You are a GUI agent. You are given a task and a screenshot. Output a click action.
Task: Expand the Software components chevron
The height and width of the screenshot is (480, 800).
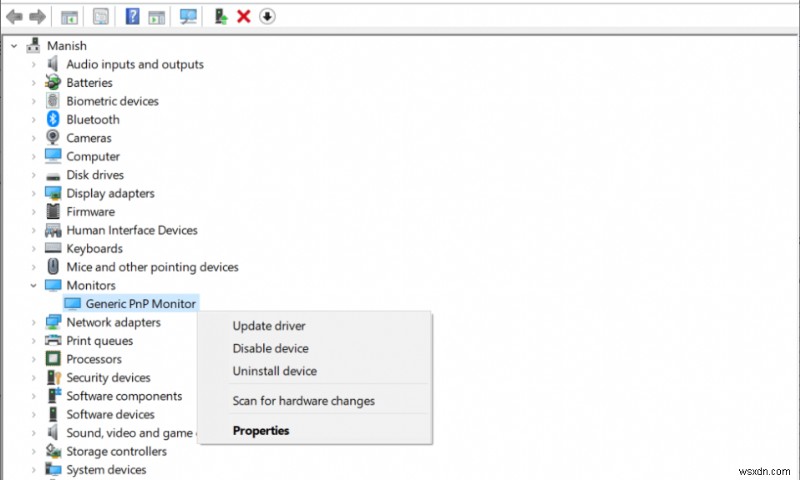[34, 396]
